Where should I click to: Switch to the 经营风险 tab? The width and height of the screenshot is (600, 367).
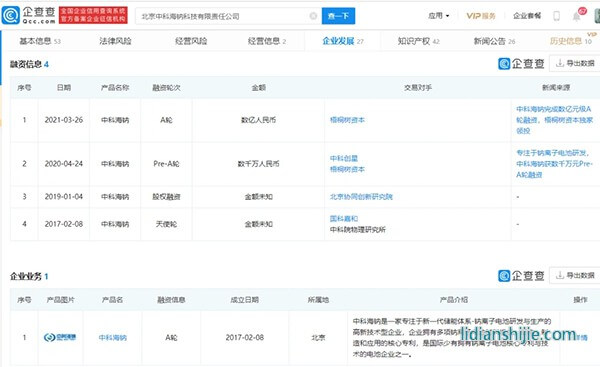point(191,41)
